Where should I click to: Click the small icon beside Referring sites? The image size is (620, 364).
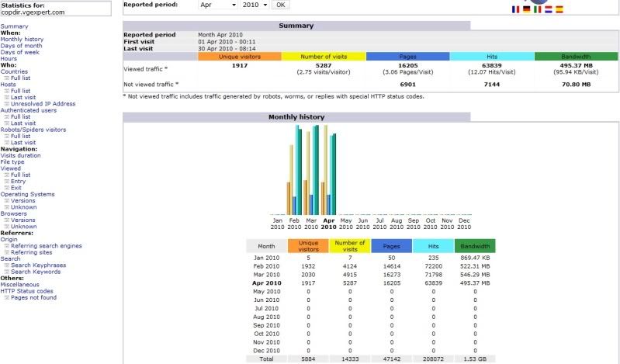(7, 252)
